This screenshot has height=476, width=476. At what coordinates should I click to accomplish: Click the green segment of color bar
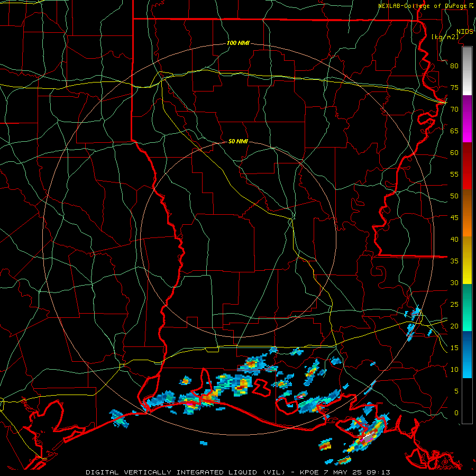(x=467, y=307)
